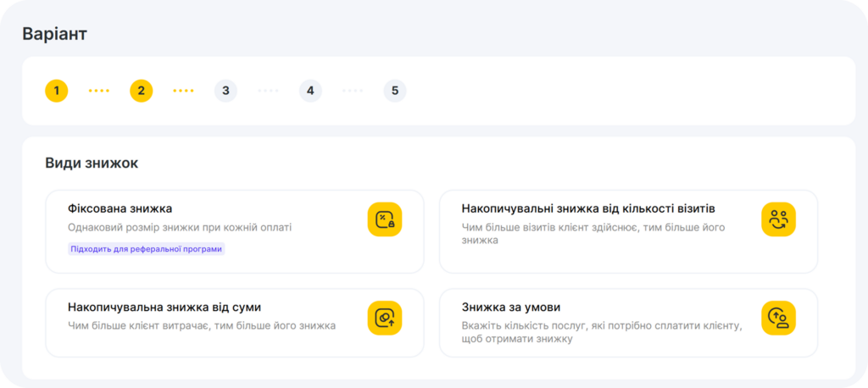Select the "Знижка за умови" title

tap(511, 308)
